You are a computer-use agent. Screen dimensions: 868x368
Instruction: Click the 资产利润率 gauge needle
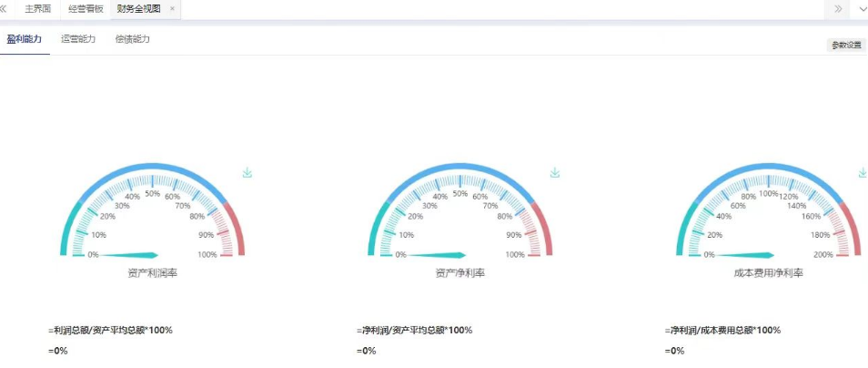coord(127,255)
